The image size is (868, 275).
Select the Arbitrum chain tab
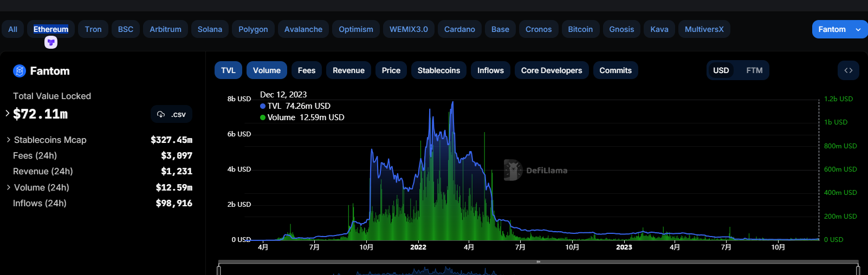pos(165,29)
